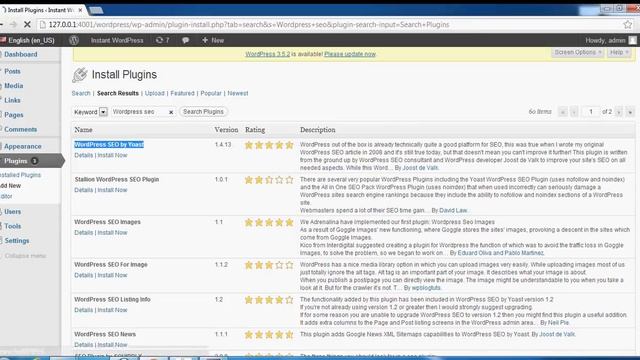Install Now for WordPress SEO Images
The image size is (640, 360).
[x=112, y=232]
